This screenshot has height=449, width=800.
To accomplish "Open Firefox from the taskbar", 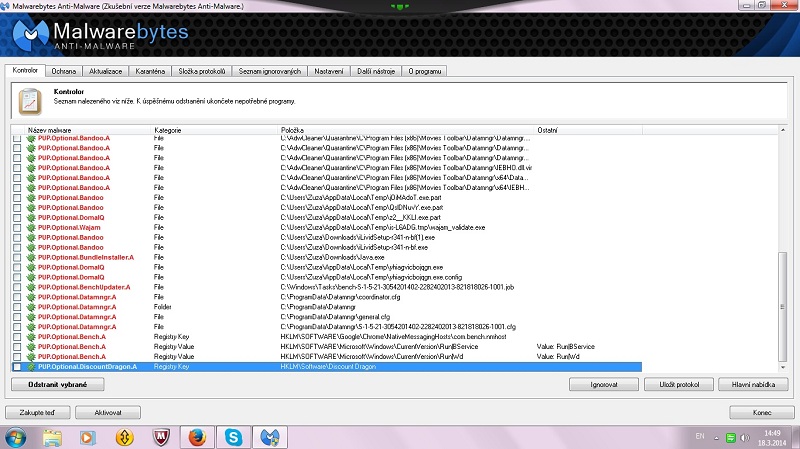I will [x=197, y=436].
